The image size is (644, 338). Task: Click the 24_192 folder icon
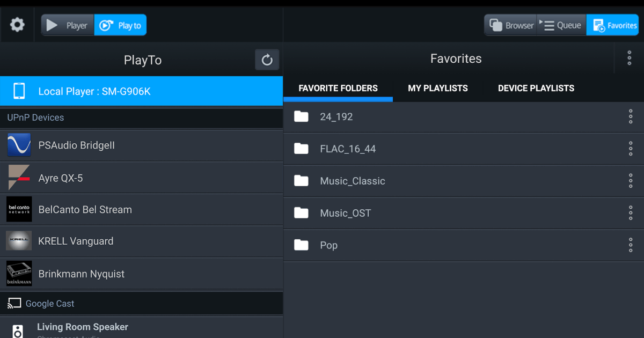pyautogui.click(x=302, y=116)
